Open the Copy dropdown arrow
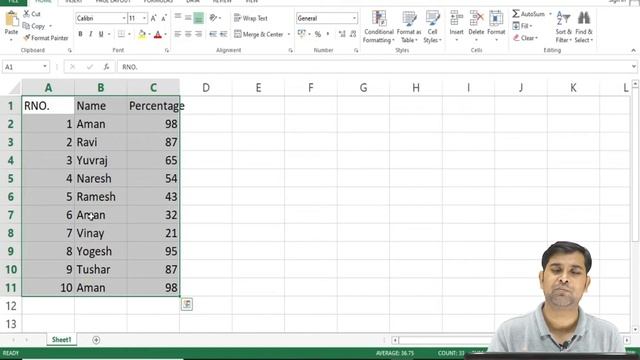640x360 pixels. [x=51, y=26]
